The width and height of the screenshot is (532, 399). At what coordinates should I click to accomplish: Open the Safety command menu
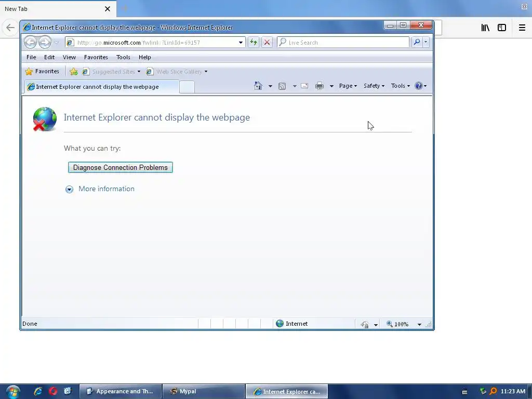[x=374, y=86]
